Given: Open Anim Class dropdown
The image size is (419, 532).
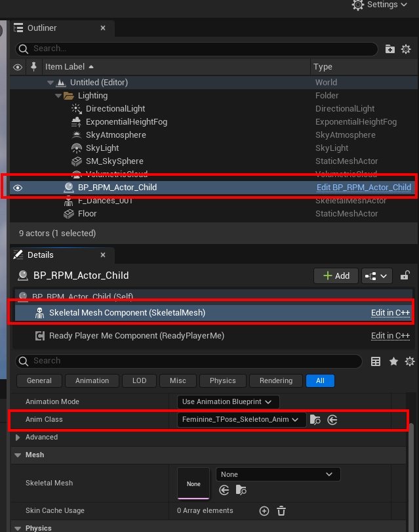Looking at the screenshot, I should tap(241, 420).
